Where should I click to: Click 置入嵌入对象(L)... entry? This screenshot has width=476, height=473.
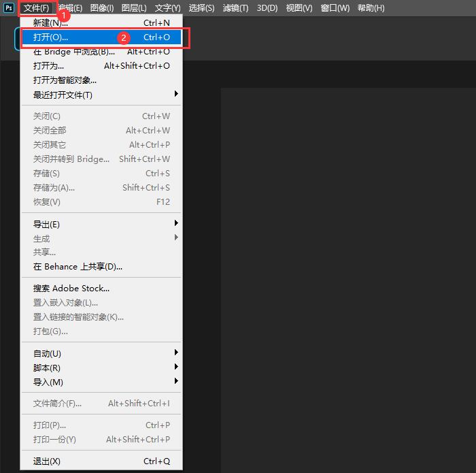click(101, 303)
